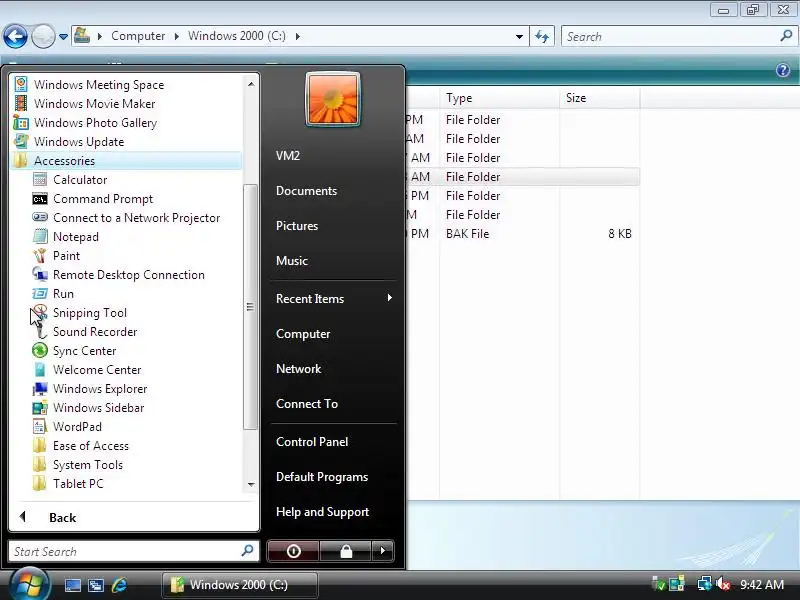Click Switch between windows icon
The width and height of the screenshot is (800, 600).
pyautogui.click(x=96, y=585)
